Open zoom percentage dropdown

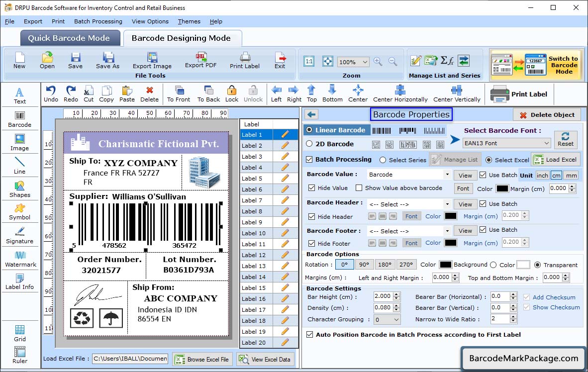tap(353, 62)
